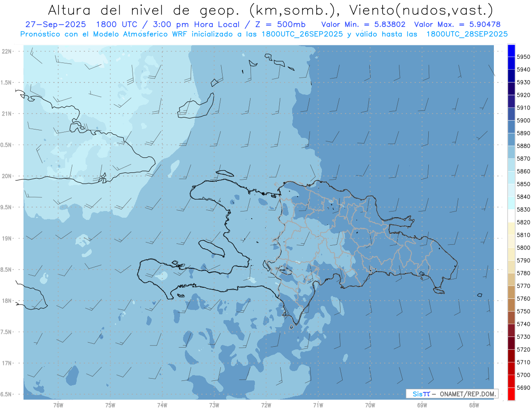
Task: Click the "18N" latitude label
Action: pyautogui.click(x=7, y=301)
